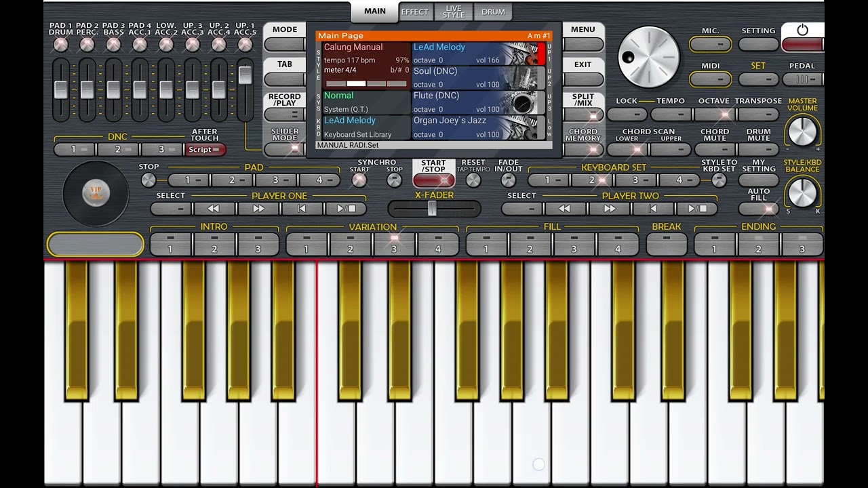
Task: Fast forward Player Two track
Action: point(609,209)
